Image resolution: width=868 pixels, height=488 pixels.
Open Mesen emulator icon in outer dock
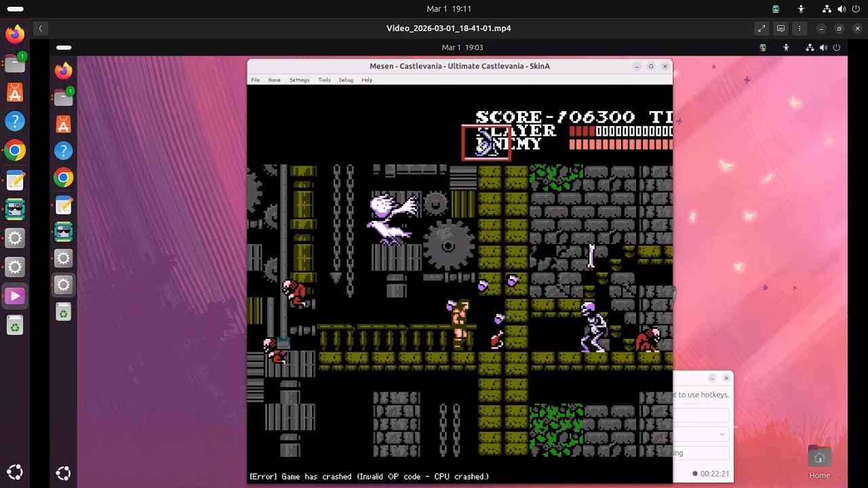pos(15,209)
